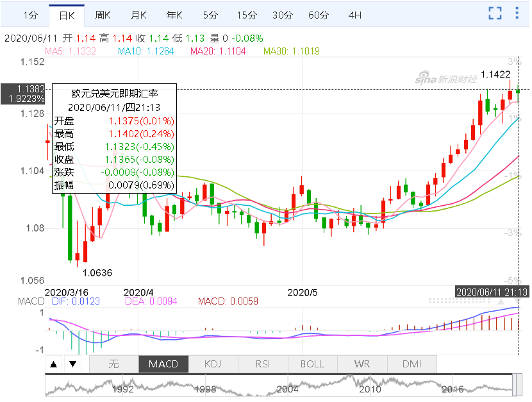The image size is (532, 402).
Task: Click 收盘 1.1365 row in tooltip
Action: click(114, 160)
